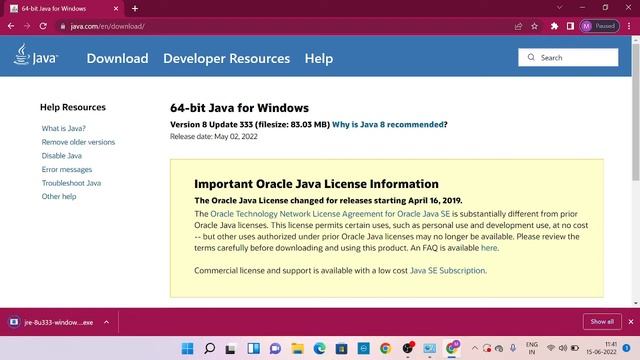640x360 pixels.
Task: Click the browser forward arrow
Action: (27, 26)
